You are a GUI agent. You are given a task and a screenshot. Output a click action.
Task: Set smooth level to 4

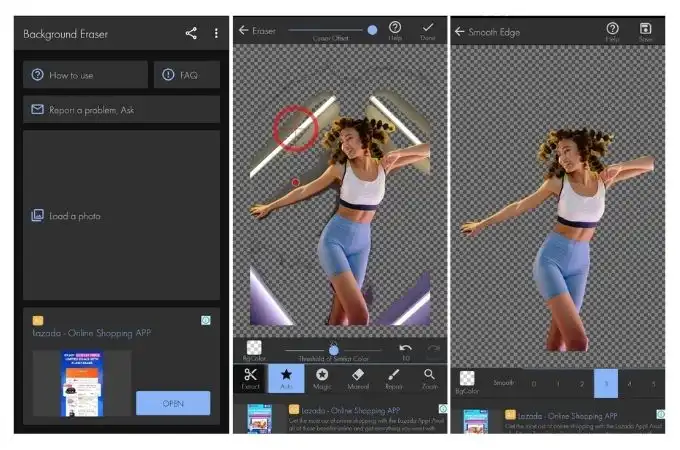coord(629,384)
